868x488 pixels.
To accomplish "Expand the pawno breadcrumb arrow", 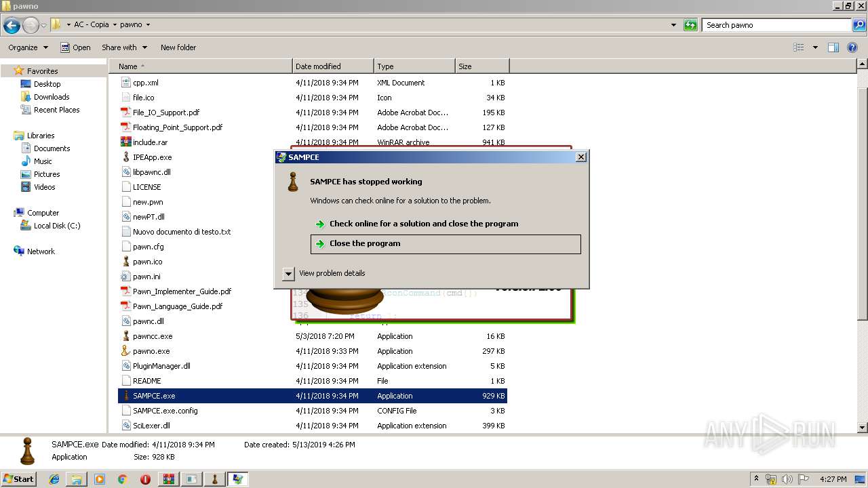I will 148,24.
